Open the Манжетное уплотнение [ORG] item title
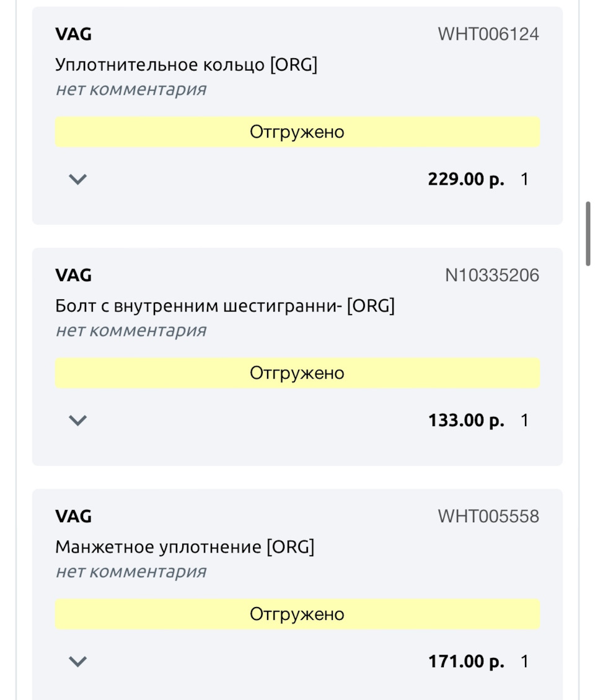This screenshot has width=595, height=700. [185, 547]
